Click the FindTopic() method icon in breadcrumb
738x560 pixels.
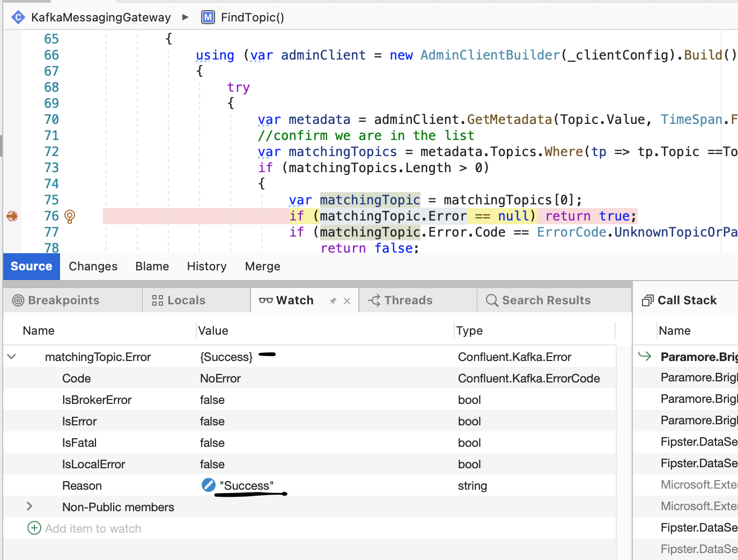click(208, 17)
